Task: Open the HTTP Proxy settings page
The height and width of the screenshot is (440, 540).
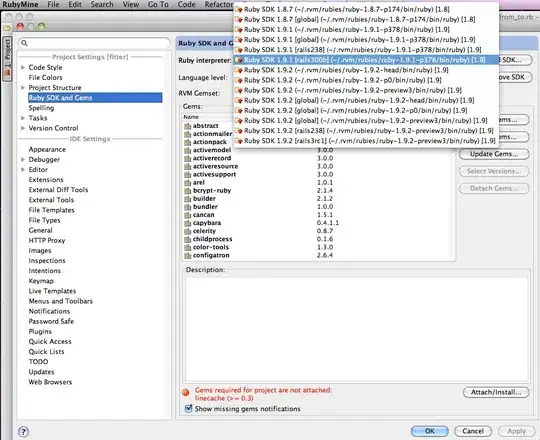Action: tap(47, 240)
